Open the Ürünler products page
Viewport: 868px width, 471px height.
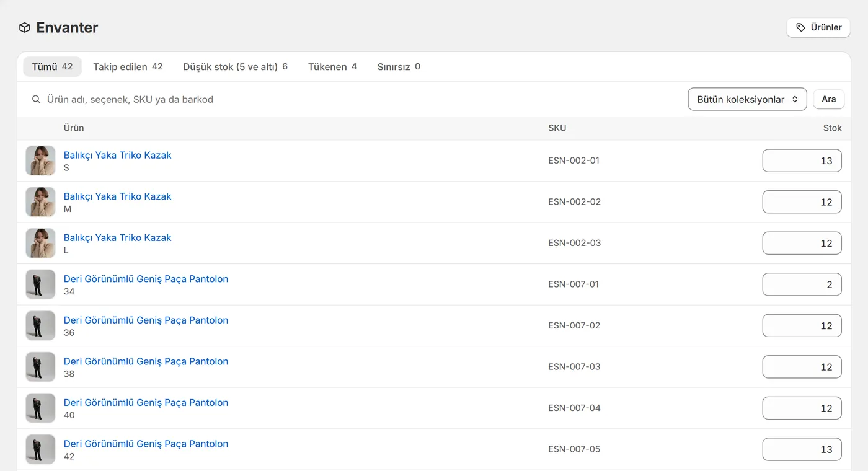pos(818,27)
